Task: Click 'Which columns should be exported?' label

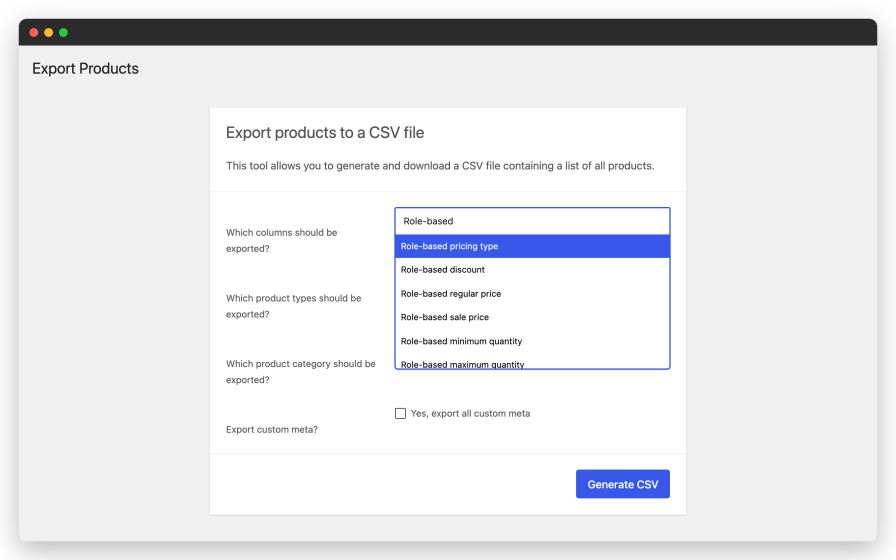Action: [281, 241]
